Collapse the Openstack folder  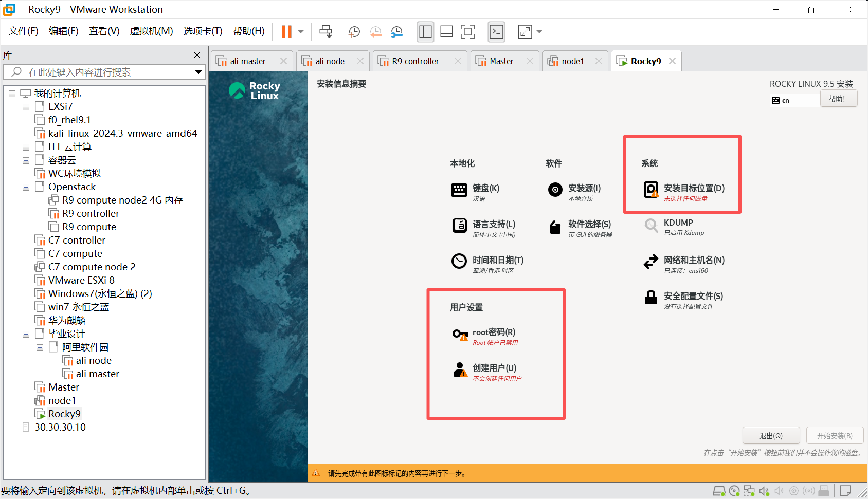26,187
